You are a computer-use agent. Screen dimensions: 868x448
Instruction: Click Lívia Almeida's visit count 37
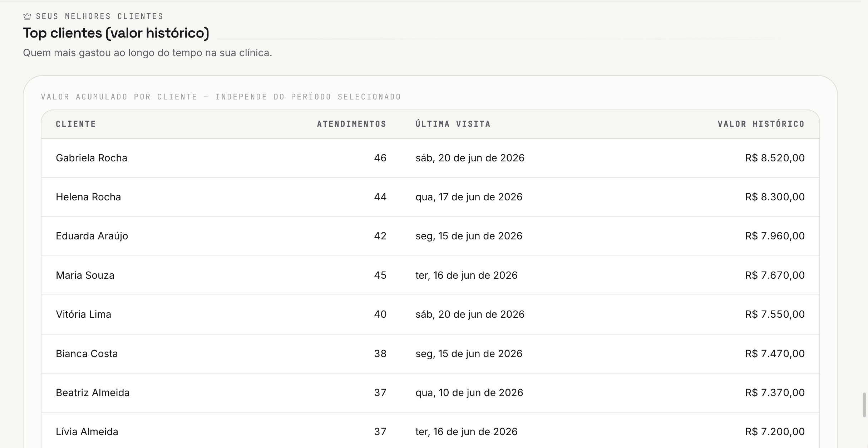click(380, 432)
